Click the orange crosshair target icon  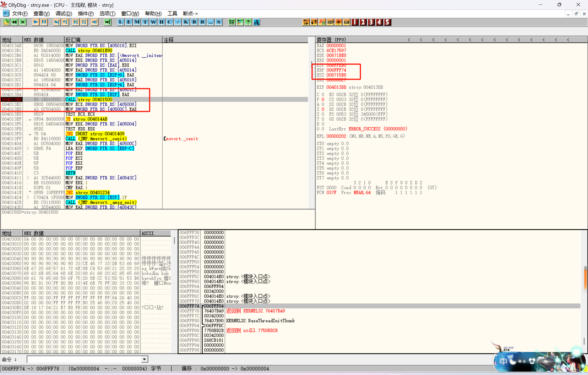[338, 22]
